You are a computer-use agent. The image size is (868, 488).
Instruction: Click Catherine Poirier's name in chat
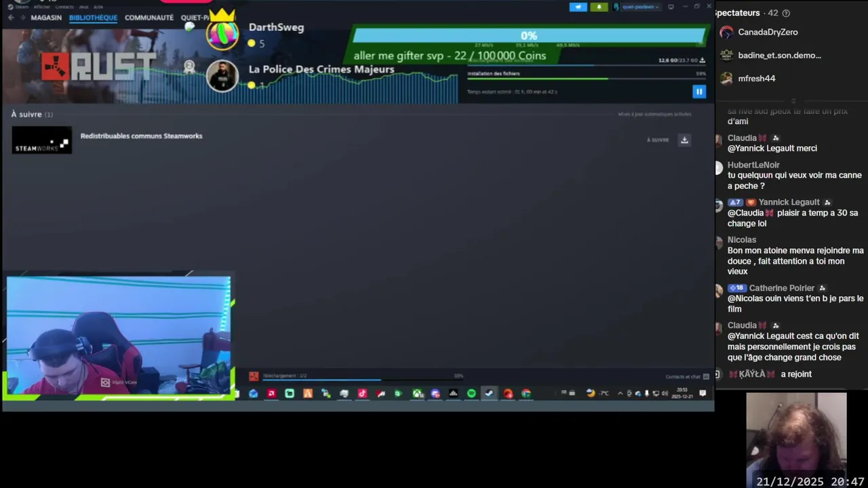point(781,288)
